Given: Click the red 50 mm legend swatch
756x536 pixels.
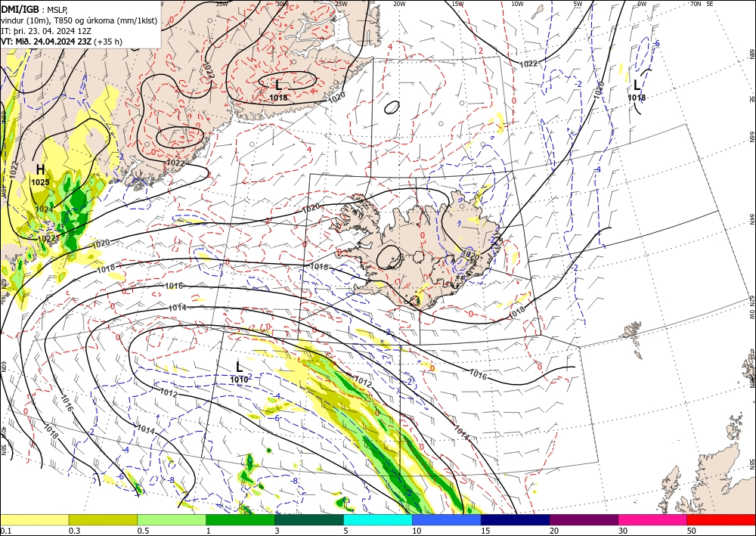Looking at the screenshot, I should 721,520.
